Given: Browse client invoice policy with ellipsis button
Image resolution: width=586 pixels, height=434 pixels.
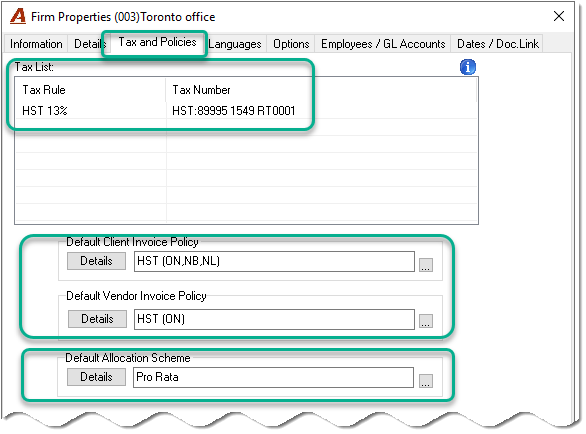Looking at the screenshot, I should (426, 265).
